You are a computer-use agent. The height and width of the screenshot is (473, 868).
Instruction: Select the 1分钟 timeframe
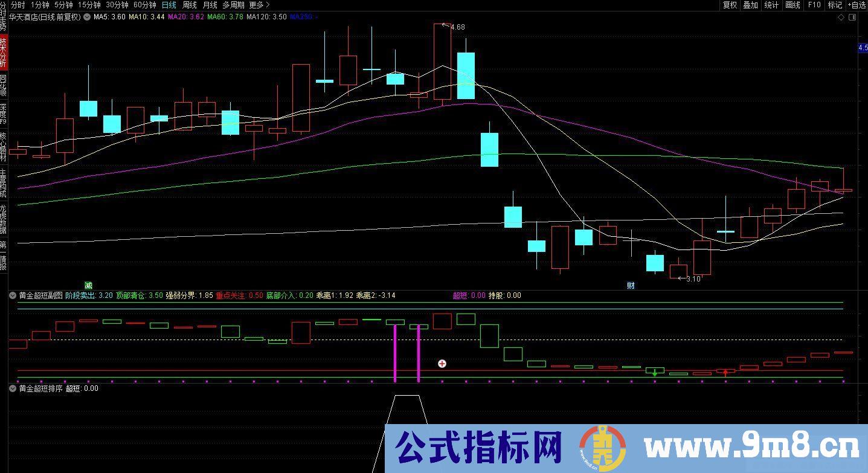[39, 5]
